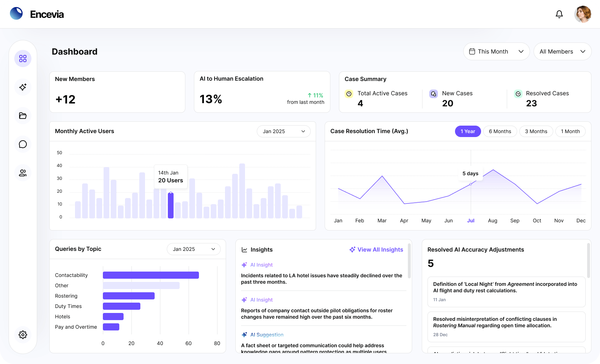The width and height of the screenshot is (600, 364).
Task: Expand Queries by Topic Jan 2025 dropdown
Action: [194, 249]
